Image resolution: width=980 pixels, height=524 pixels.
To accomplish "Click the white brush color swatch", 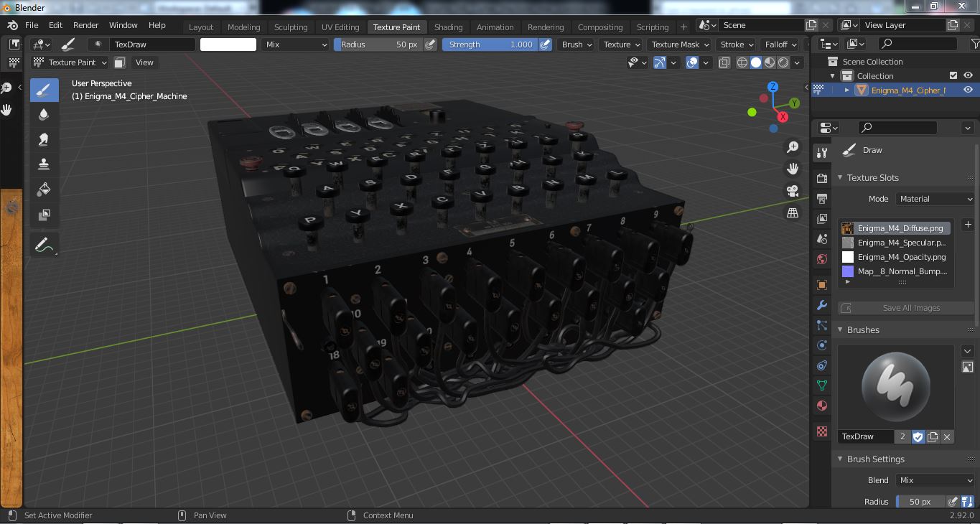I will pos(228,45).
